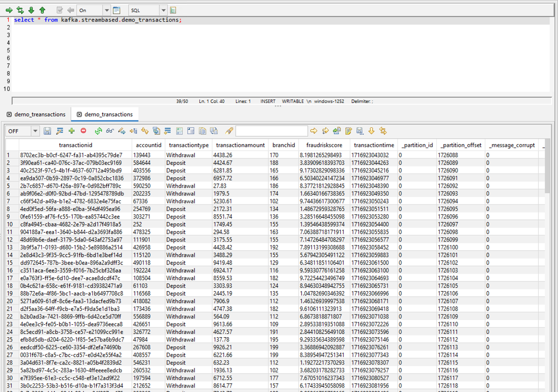Screen dimensions: 558x392
Task: Click the first yellow right arrow after the filter field
Action: click(314, 131)
